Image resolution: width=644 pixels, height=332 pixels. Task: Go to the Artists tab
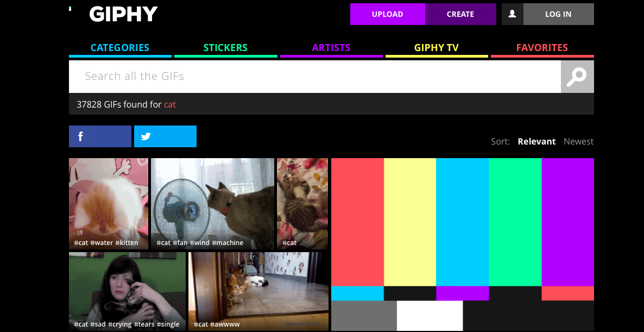coord(331,48)
